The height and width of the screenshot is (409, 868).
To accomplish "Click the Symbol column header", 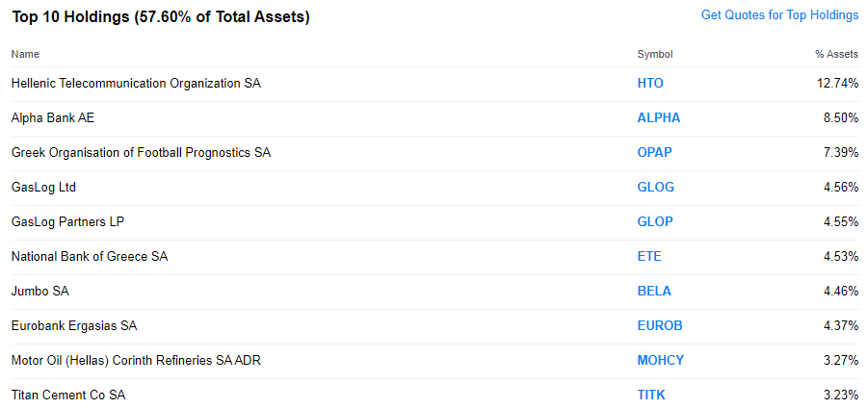I will point(655,54).
